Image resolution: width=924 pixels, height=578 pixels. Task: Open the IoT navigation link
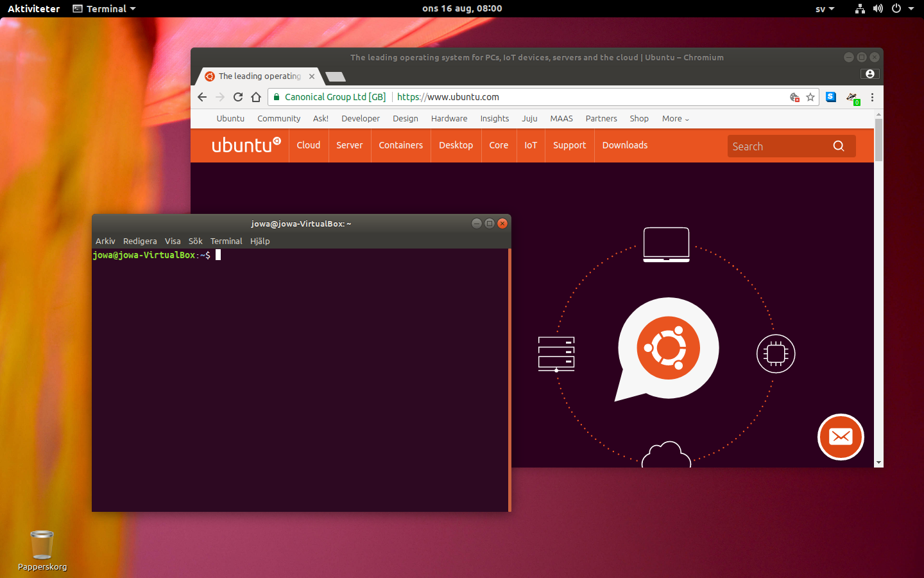coord(531,145)
